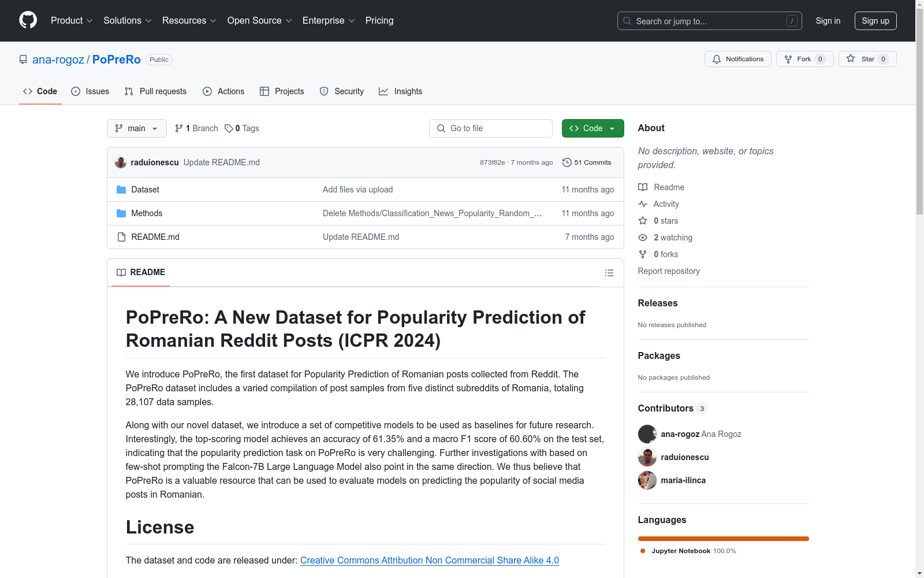
Task: Open the Pull requests tab
Action: coord(155,91)
